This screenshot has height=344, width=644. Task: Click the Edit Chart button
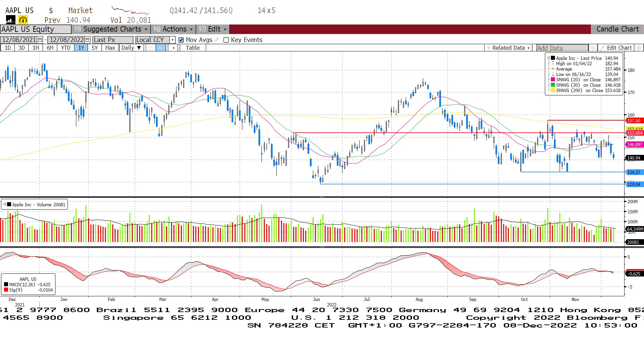point(616,48)
